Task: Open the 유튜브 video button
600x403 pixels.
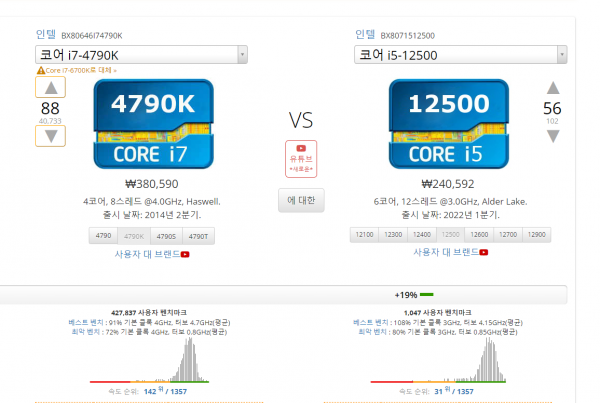Action: click(301, 159)
